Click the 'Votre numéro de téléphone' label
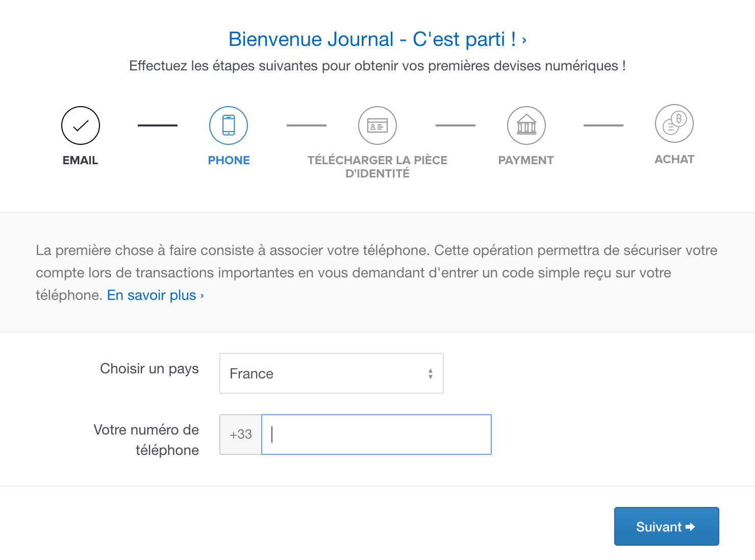Screen dimensions: 755x560 point(147,440)
